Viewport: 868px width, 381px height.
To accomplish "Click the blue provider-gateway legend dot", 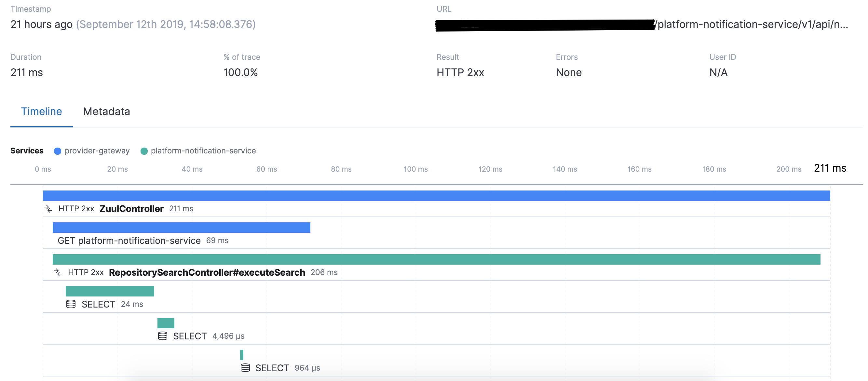I will point(58,151).
